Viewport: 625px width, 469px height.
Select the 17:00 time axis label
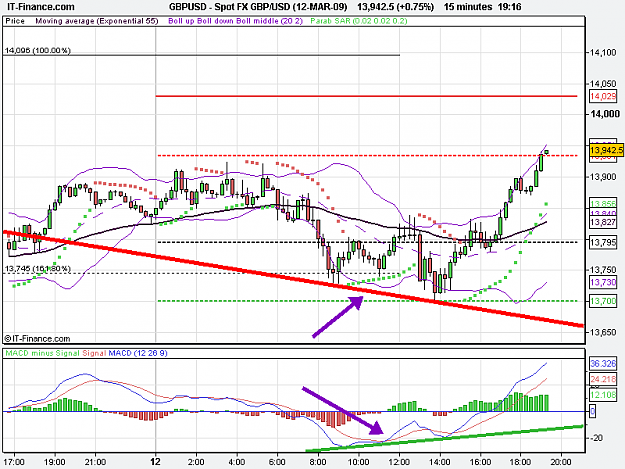[x=14, y=462]
